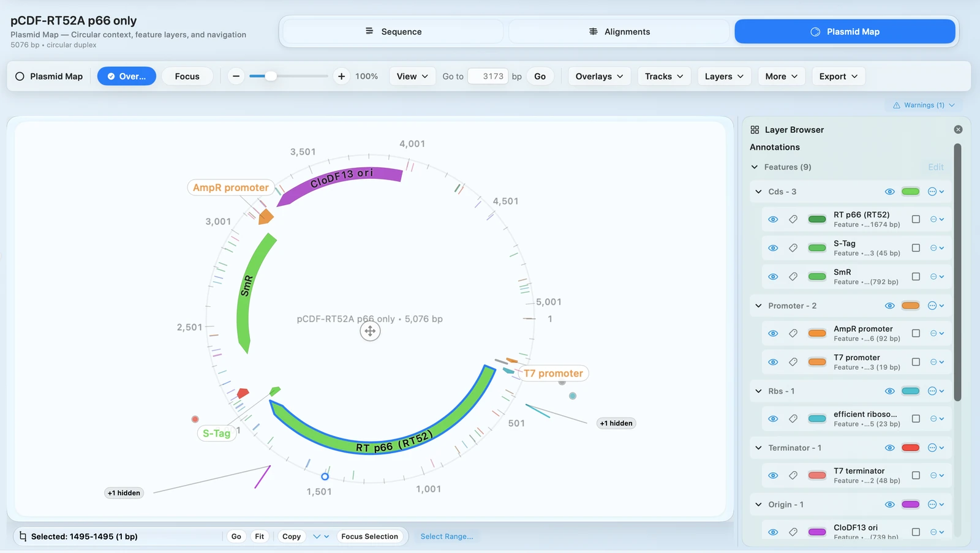The image size is (980, 553).
Task: Click the green Cds group color swatch
Action: coord(911,192)
